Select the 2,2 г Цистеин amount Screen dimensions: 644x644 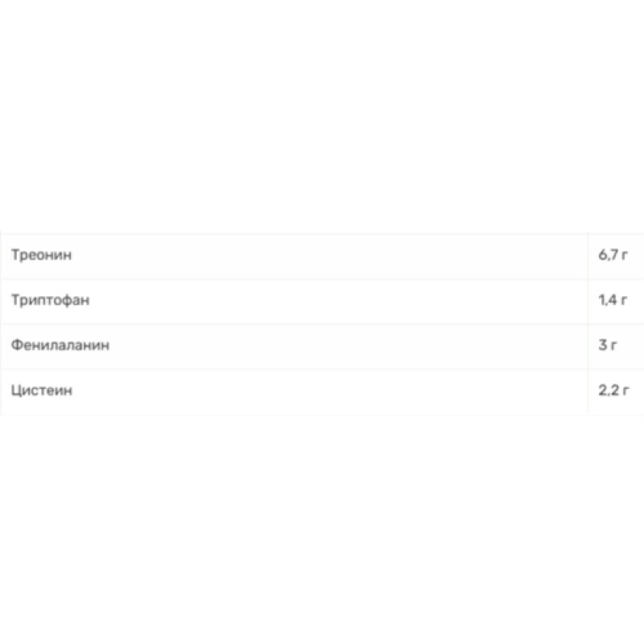[612, 391]
